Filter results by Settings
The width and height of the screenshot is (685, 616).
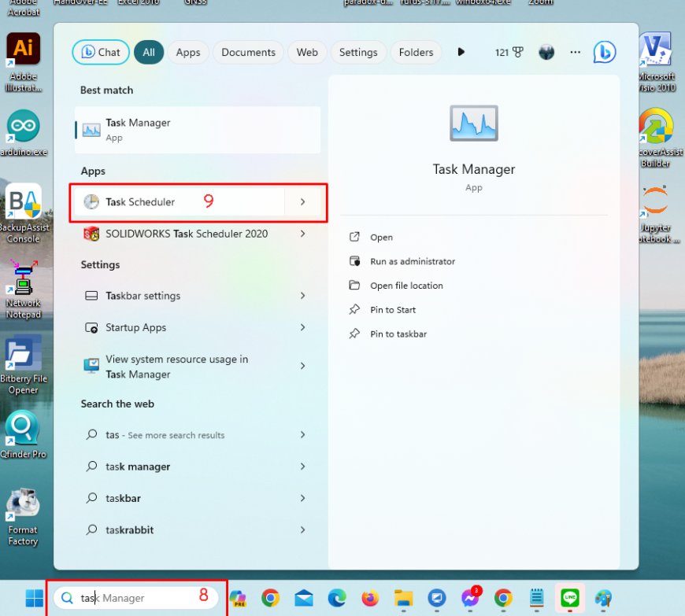pos(358,53)
